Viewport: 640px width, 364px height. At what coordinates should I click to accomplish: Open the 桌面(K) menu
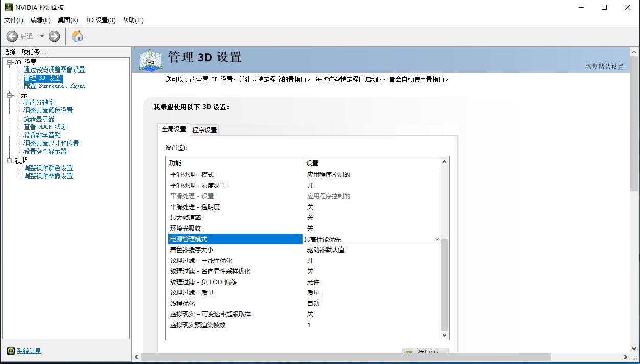click(68, 20)
